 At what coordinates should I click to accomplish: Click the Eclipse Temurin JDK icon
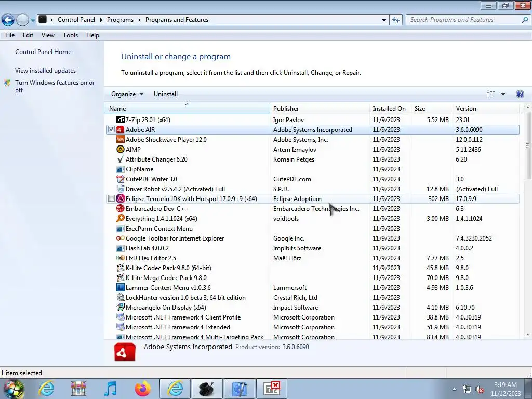click(120, 198)
